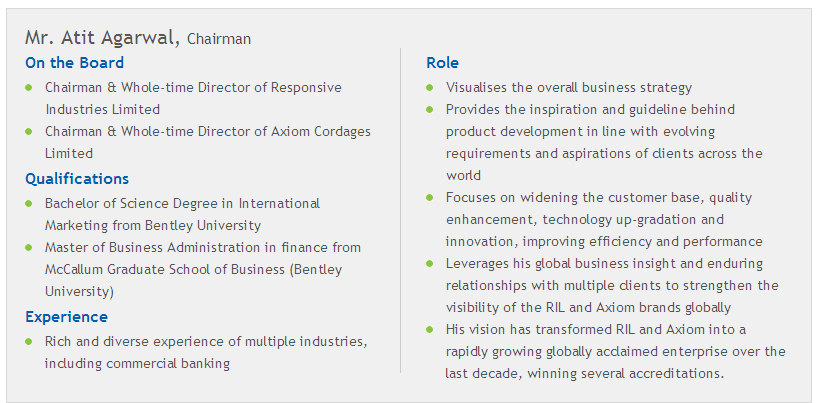Click green bullet beside Master of Business Administration

tap(29, 247)
